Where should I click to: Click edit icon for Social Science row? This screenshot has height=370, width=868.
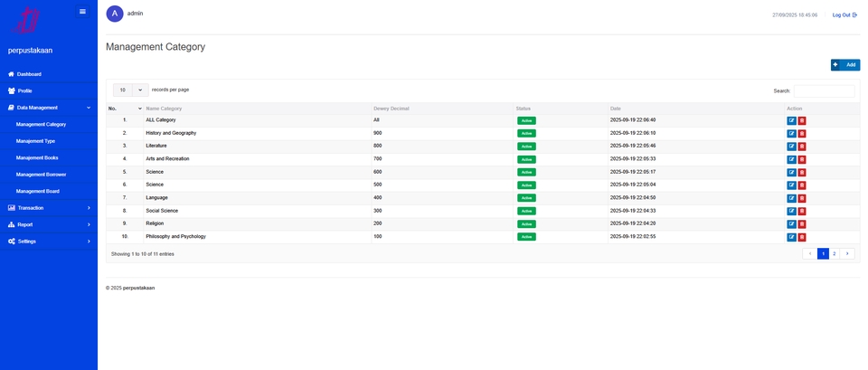[x=792, y=211]
